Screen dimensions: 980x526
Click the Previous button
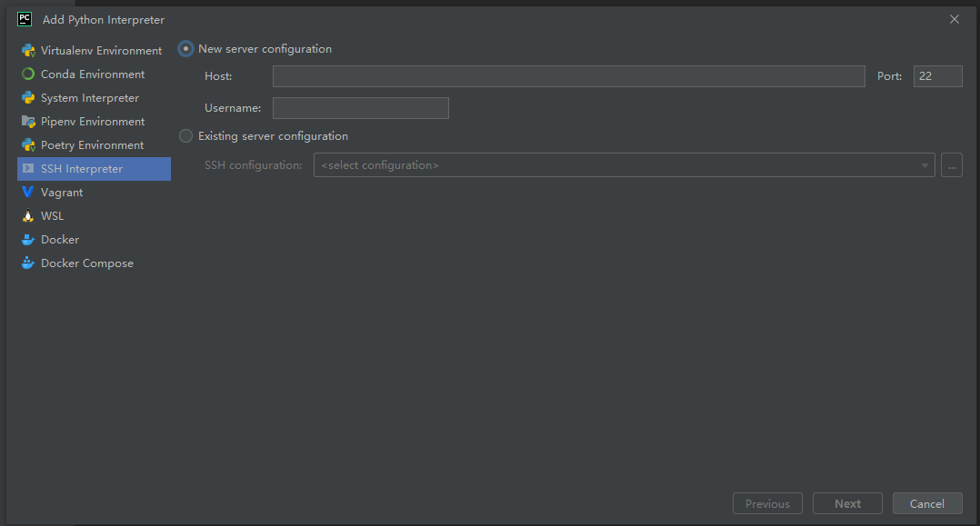pyautogui.click(x=767, y=503)
